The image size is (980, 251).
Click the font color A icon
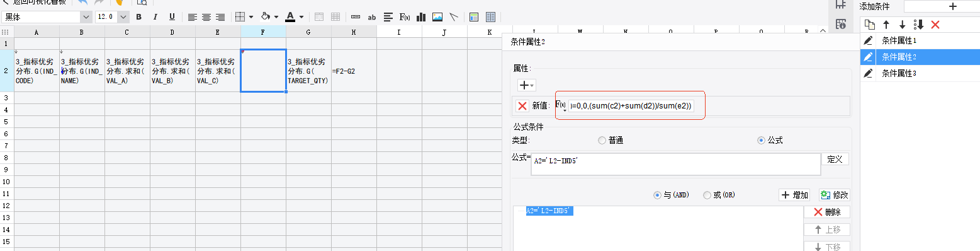tap(290, 17)
